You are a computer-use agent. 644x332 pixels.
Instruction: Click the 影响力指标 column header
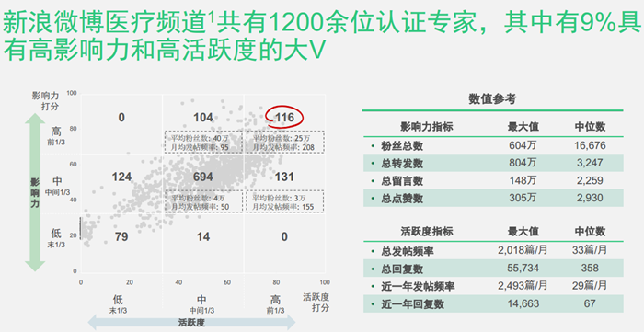[x=426, y=126]
